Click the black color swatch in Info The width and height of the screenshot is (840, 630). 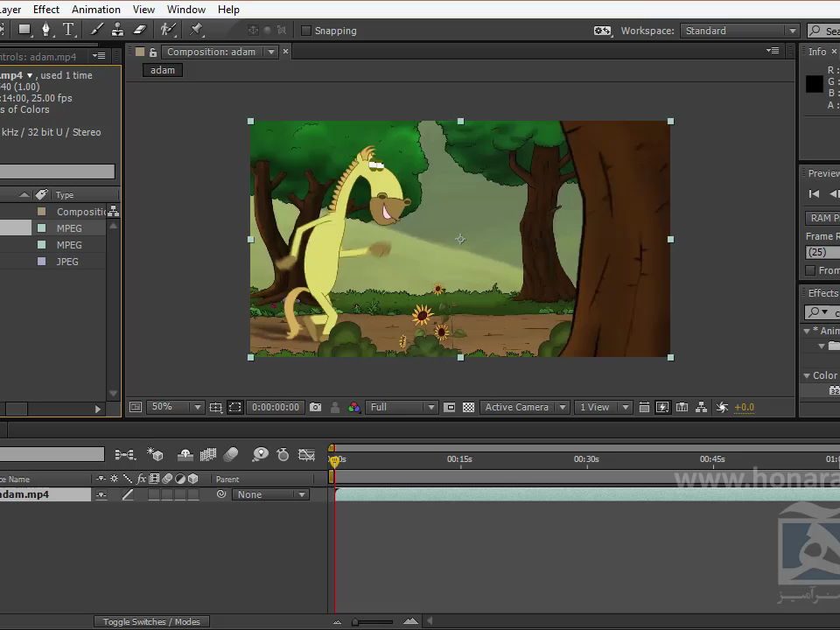815,84
